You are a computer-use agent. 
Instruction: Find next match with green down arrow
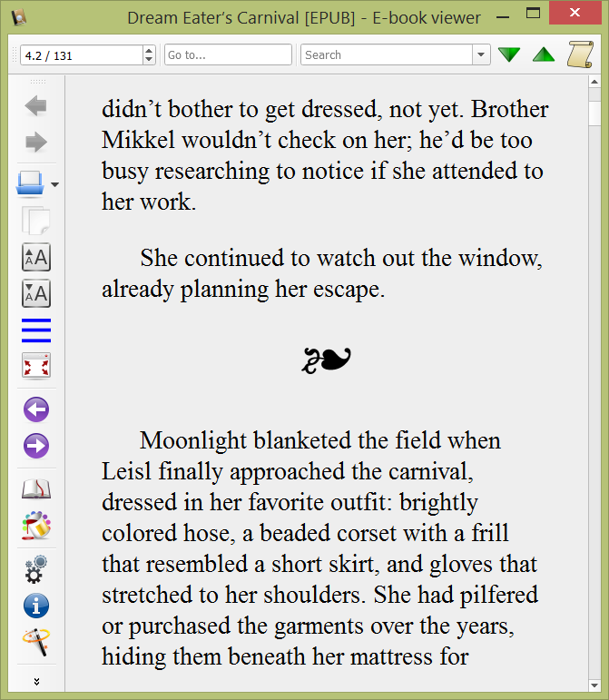[x=509, y=55]
